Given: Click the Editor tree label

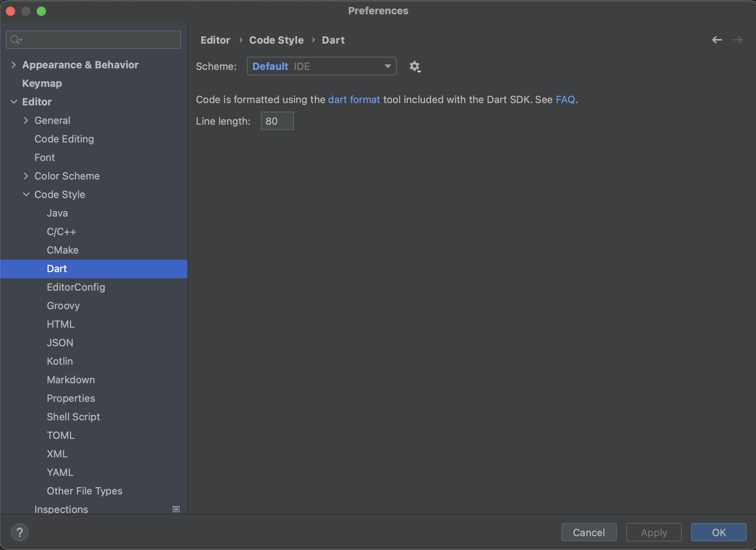Looking at the screenshot, I should [x=37, y=102].
